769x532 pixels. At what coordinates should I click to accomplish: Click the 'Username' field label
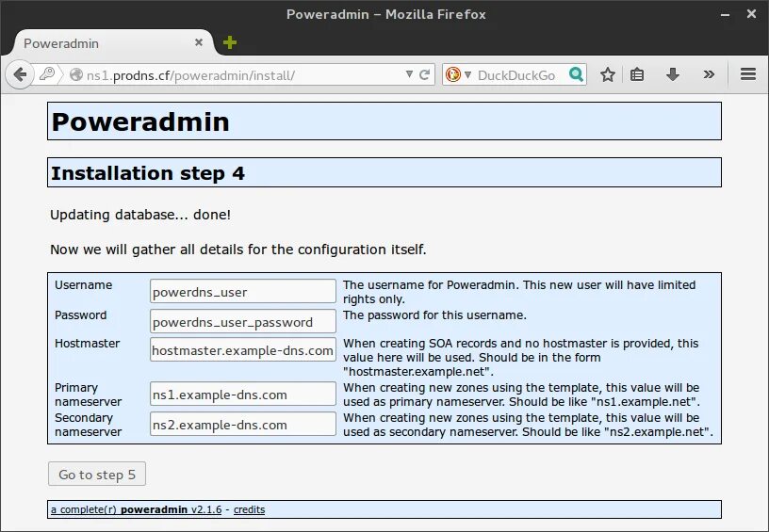(x=83, y=285)
